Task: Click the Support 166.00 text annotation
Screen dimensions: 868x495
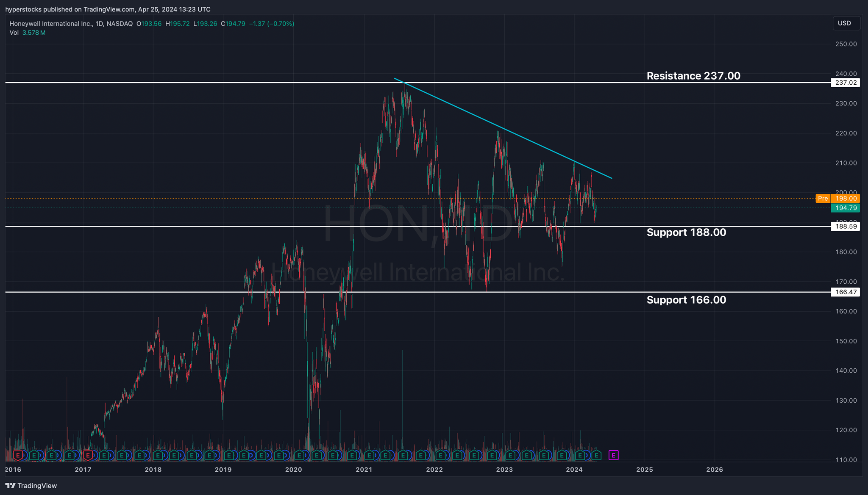Action: click(686, 300)
